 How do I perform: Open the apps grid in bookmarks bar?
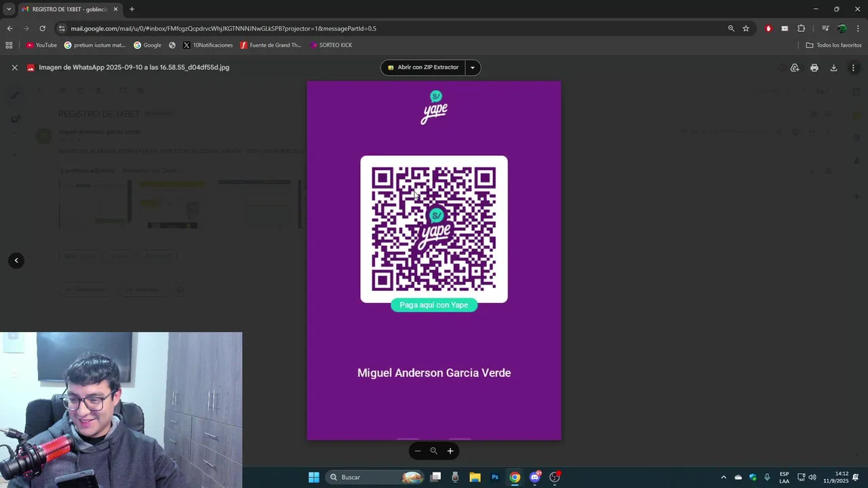tap(9, 45)
